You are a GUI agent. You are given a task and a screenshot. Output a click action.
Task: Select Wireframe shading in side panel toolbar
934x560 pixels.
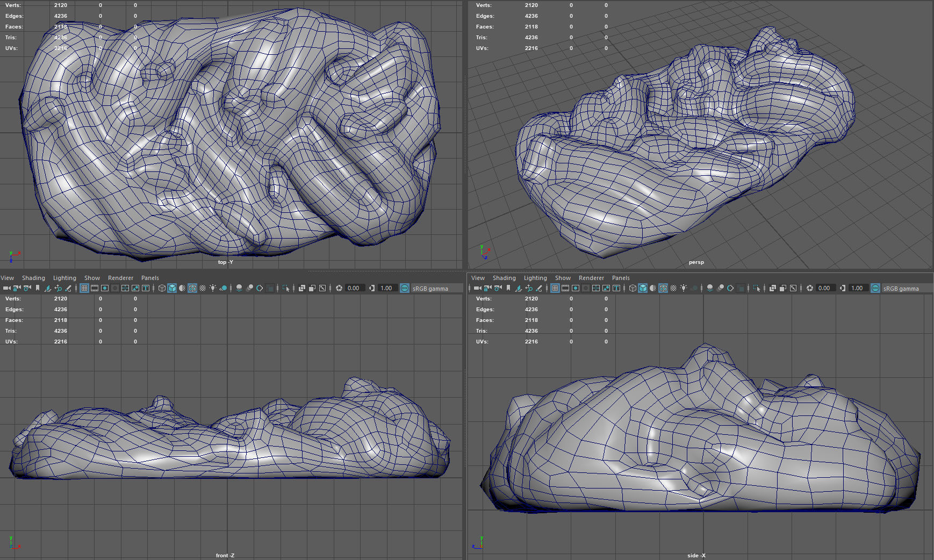pyautogui.click(x=633, y=288)
